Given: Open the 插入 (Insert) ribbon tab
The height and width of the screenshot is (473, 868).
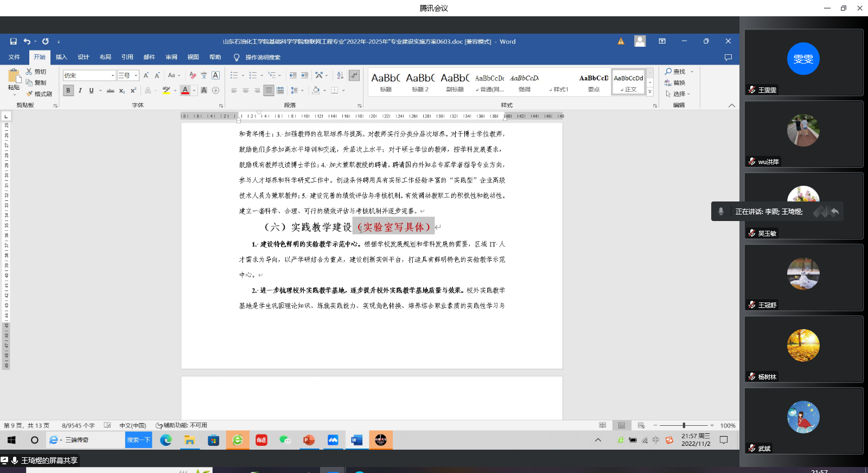Looking at the screenshot, I should click(61, 57).
